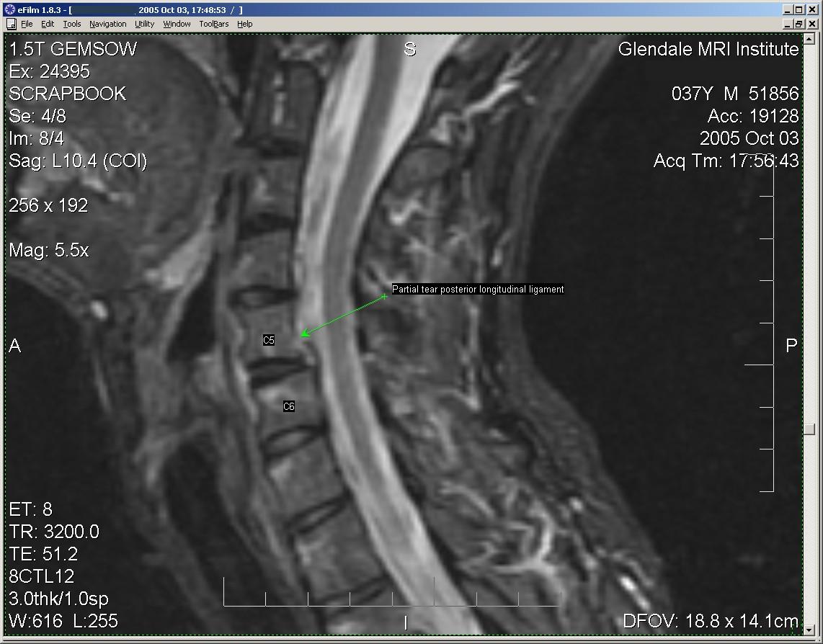This screenshot has height=644, width=823.
Task: Open the File menu
Action: [27, 24]
